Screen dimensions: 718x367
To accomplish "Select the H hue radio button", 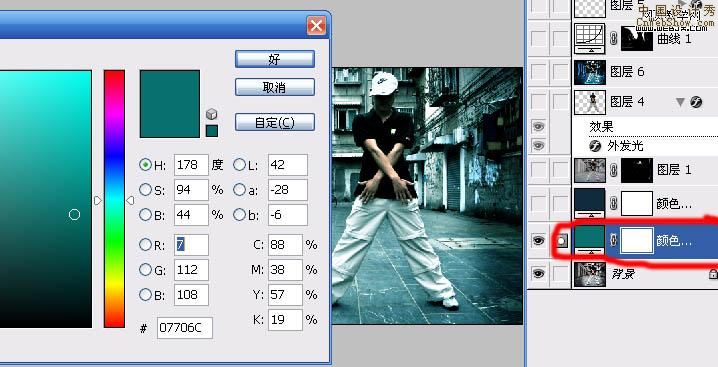I will pos(145,164).
